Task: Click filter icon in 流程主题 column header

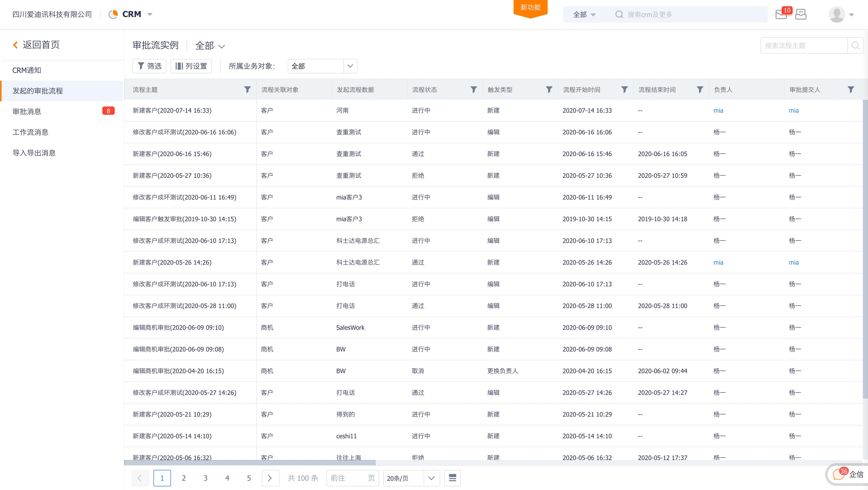Action: [x=247, y=90]
